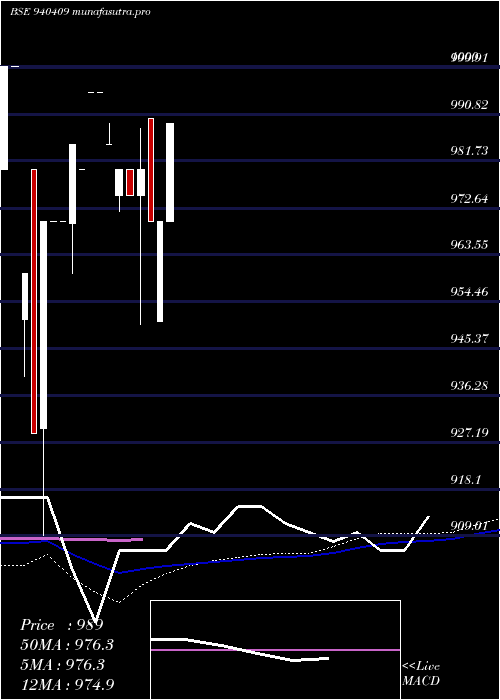Click the <<Live MACD label
Viewport: 500px width, 700px height.
(x=421, y=673)
